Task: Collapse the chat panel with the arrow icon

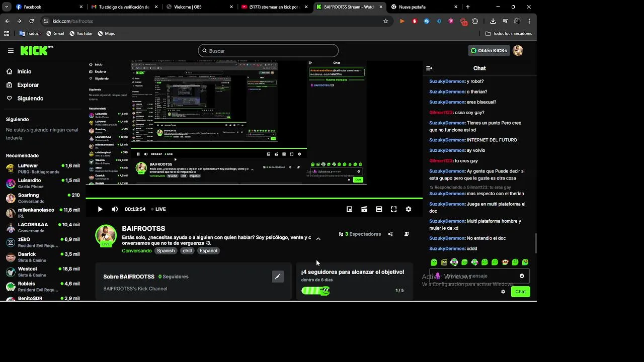Action: tap(429, 68)
